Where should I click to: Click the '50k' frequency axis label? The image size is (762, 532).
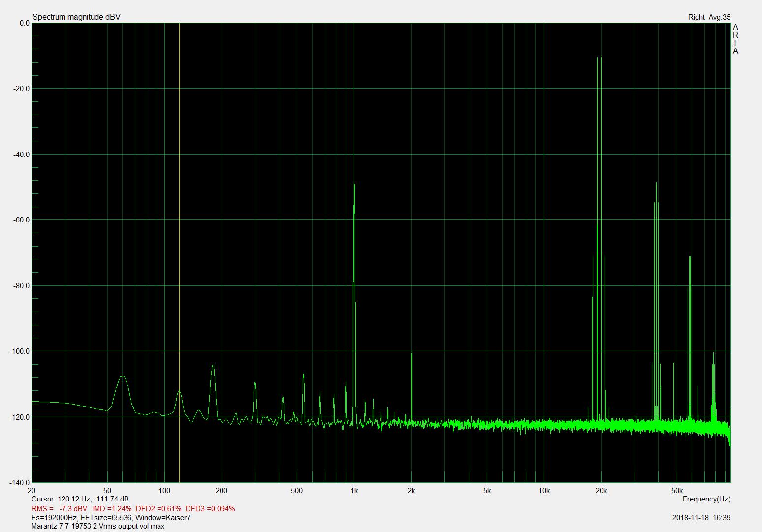(x=677, y=491)
